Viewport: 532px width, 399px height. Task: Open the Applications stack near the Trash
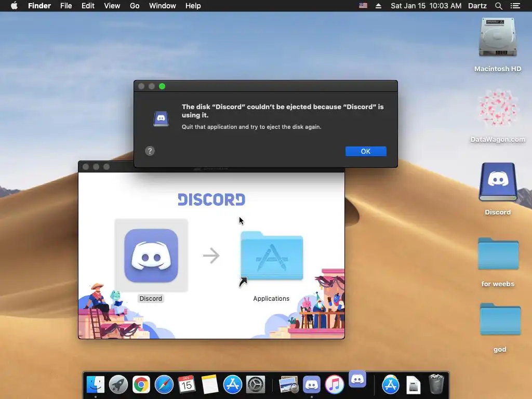(391, 385)
